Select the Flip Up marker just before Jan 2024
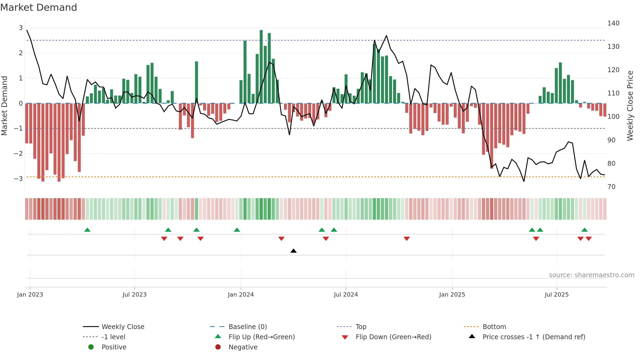 237,230
